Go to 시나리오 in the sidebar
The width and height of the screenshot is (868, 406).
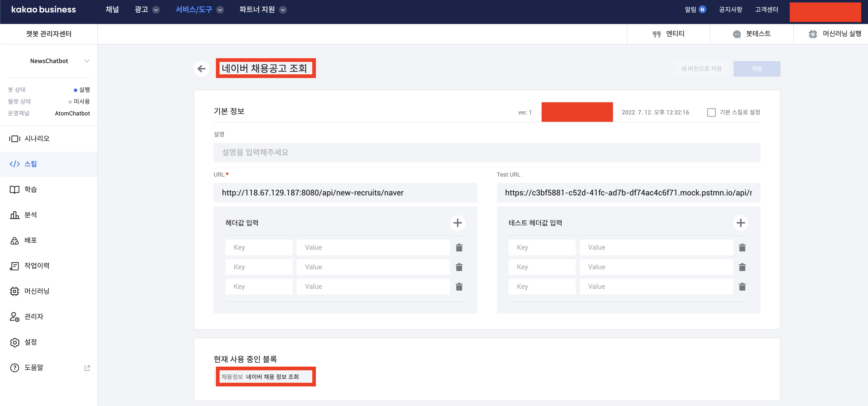click(37, 138)
